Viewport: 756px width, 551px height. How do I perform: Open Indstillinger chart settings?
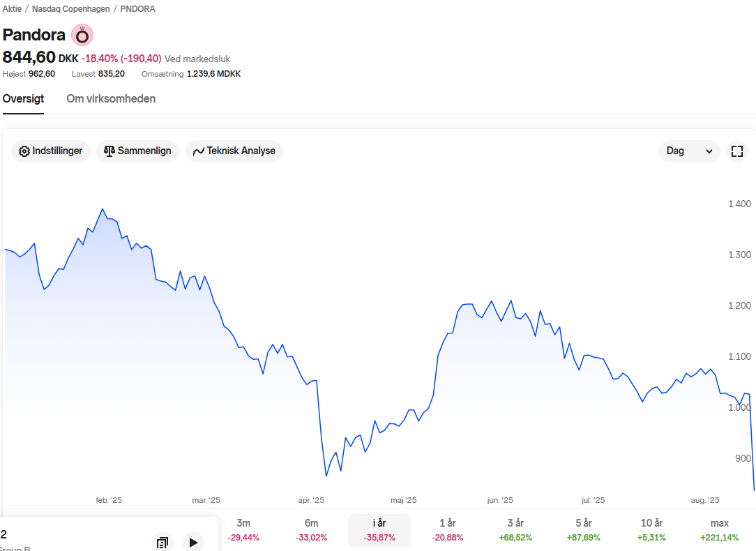51,151
